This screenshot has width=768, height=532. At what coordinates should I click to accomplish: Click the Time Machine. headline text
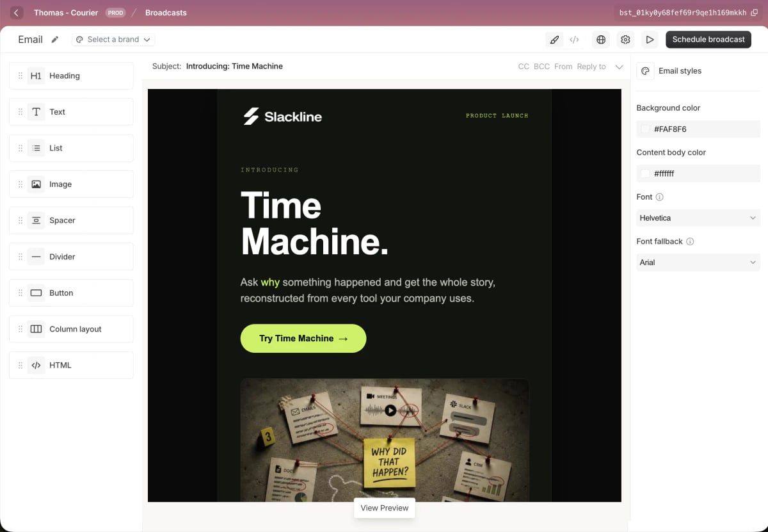(314, 224)
